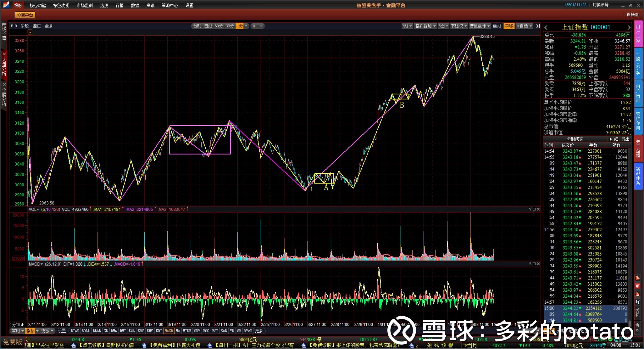Click the 投顾平台 button

25,15
